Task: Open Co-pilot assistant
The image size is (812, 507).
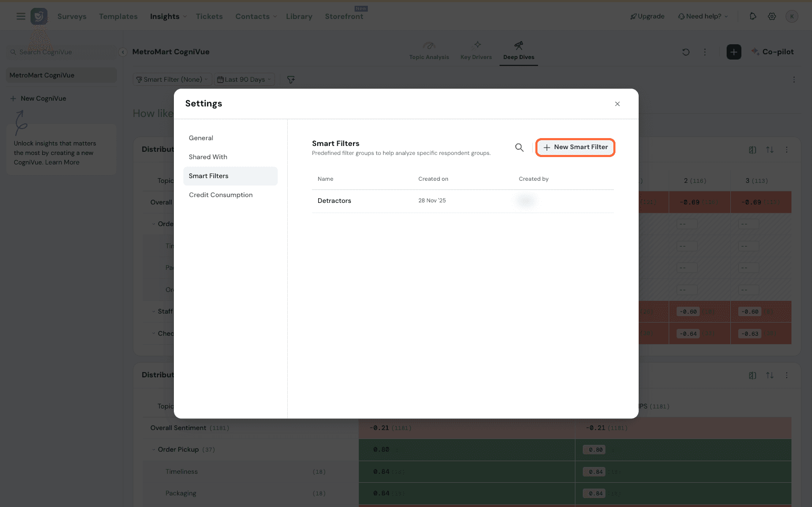Action: [772, 52]
